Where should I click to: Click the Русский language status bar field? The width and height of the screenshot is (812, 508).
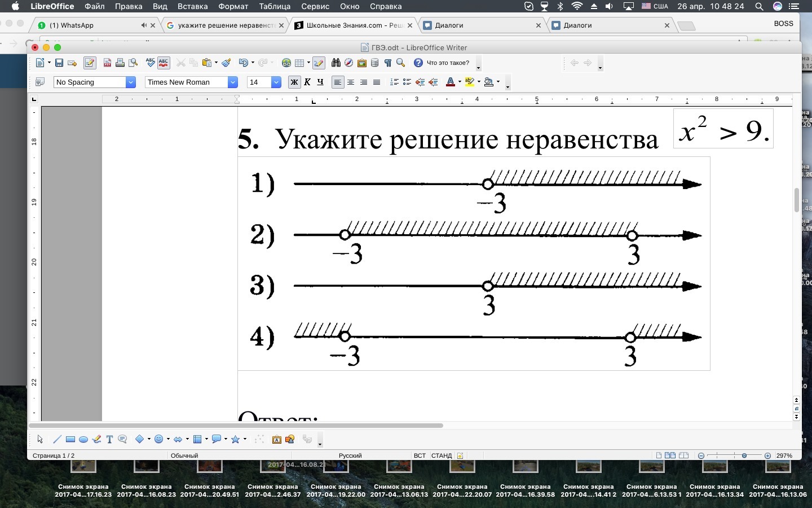point(350,456)
